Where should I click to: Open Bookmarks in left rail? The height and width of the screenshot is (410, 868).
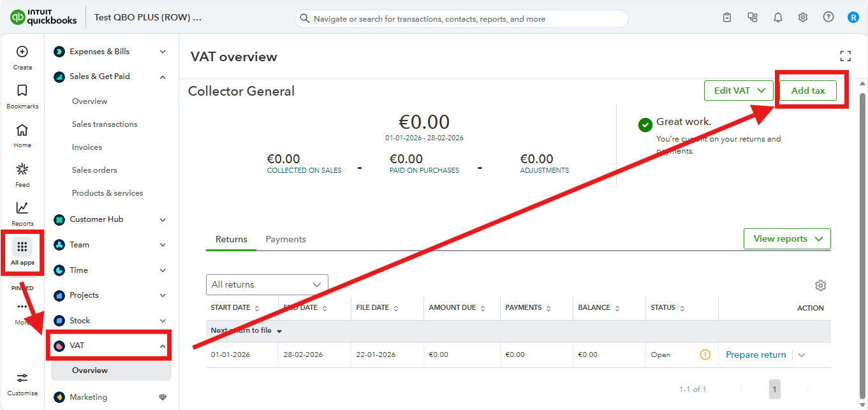(22, 91)
